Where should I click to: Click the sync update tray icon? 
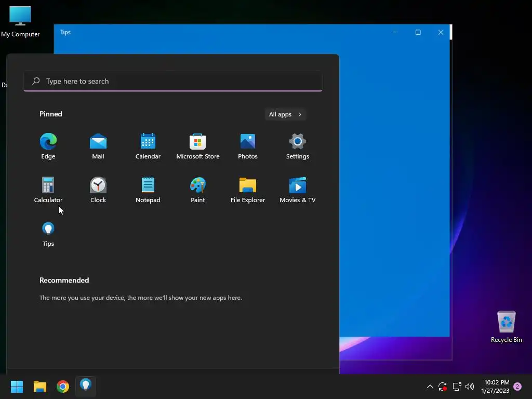point(443,387)
